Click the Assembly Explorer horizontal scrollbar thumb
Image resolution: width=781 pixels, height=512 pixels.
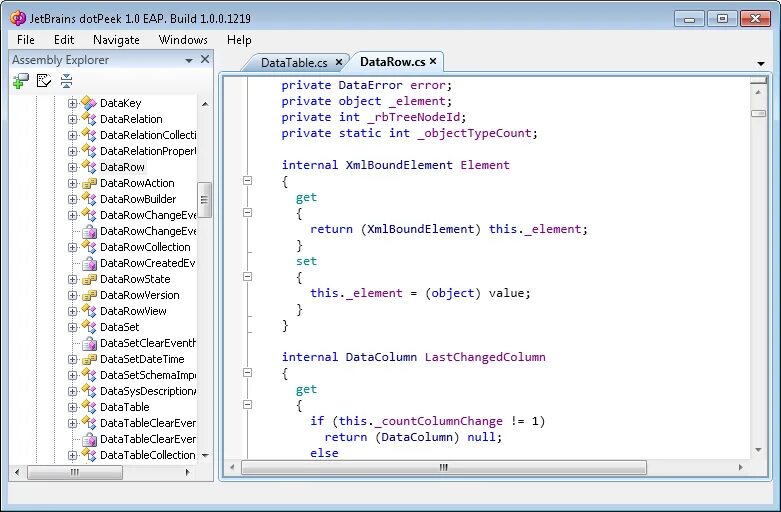[x=75, y=472]
